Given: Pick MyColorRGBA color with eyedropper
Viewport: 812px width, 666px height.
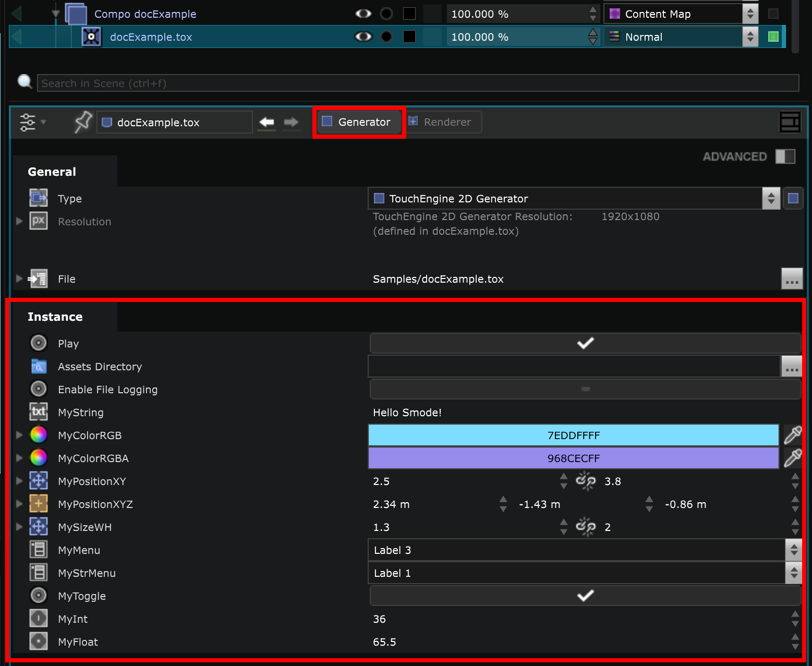Looking at the screenshot, I should point(793,458).
